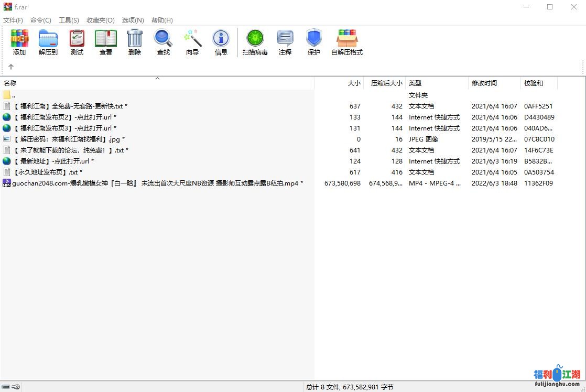Open the 查找 (Find) magnifier tool

pyautogui.click(x=164, y=42)
